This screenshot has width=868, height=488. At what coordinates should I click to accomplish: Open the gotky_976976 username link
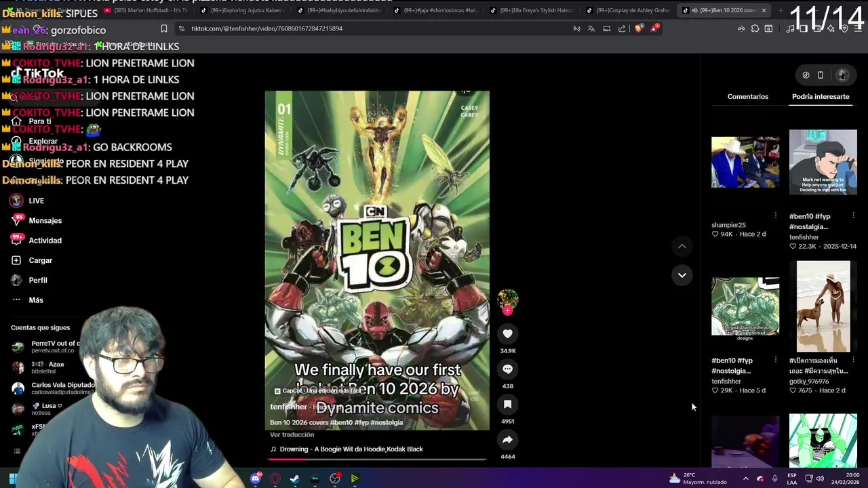809,382
